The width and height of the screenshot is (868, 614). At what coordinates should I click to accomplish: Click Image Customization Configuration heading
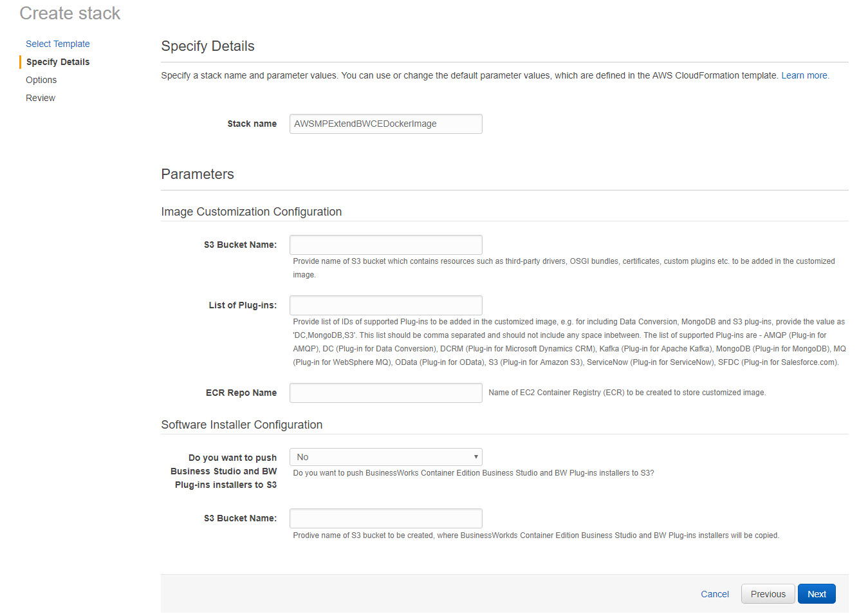[x=251, y=212]
